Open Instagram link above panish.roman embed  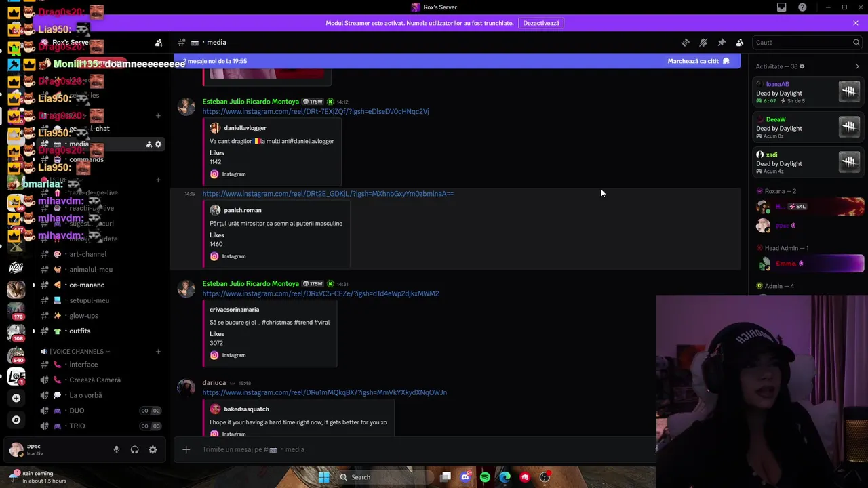pyautogui.click(x=328, y=194)
